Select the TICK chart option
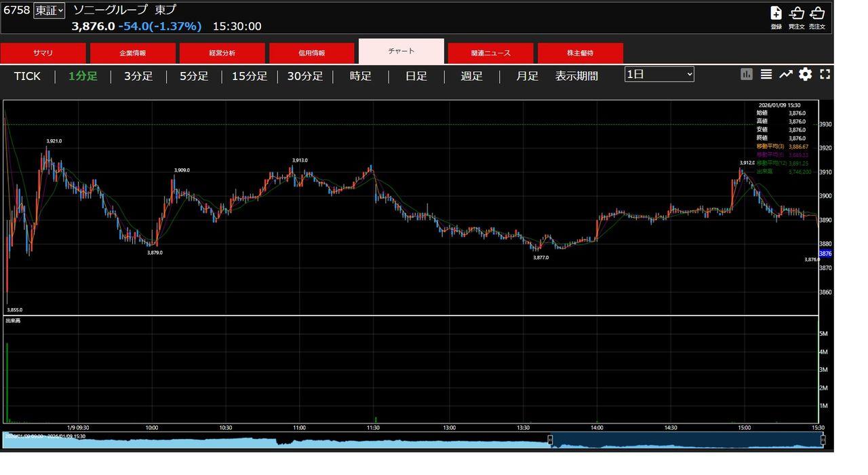 (x=27, y=76)
